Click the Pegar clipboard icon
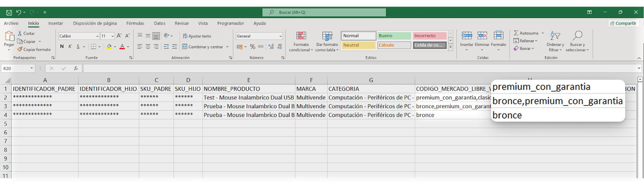Viewport: 644px width, 185px height. tap(9, 36)
